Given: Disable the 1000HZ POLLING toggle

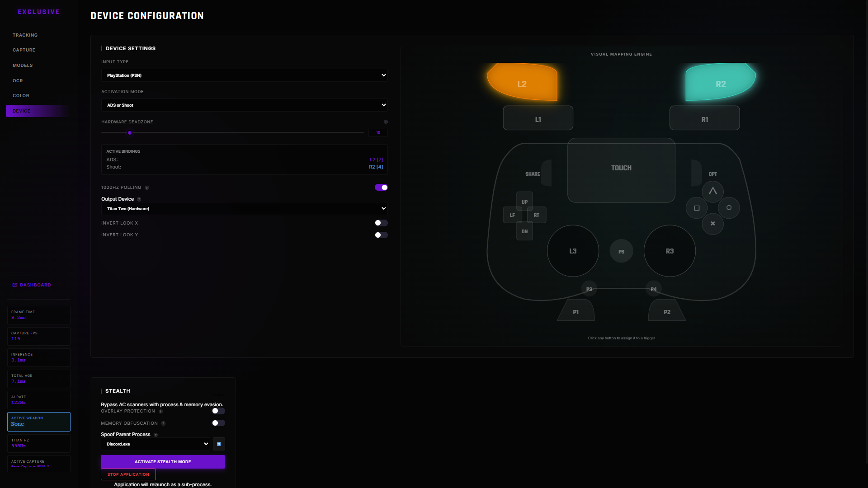Looking at the screenshot, I should click(381, 188).
